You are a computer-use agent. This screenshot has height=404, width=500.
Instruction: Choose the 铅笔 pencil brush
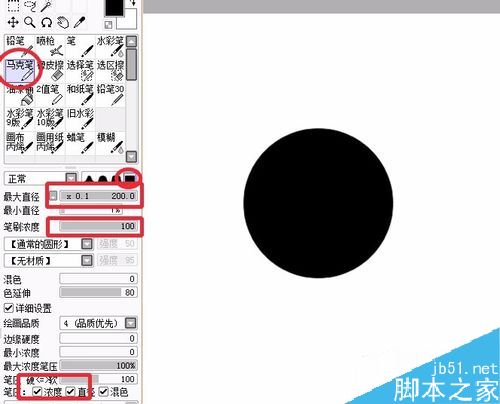point(20,46)
